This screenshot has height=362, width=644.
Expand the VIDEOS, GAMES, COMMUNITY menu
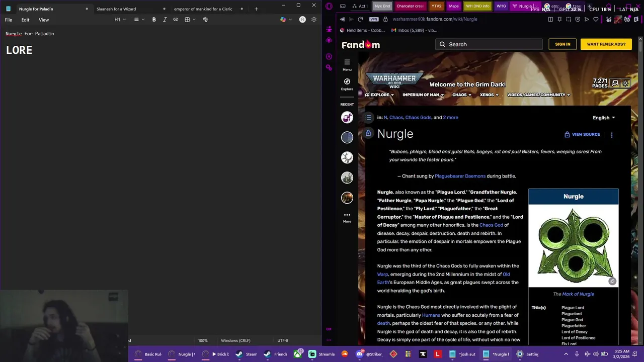click(x=538, y=95)
